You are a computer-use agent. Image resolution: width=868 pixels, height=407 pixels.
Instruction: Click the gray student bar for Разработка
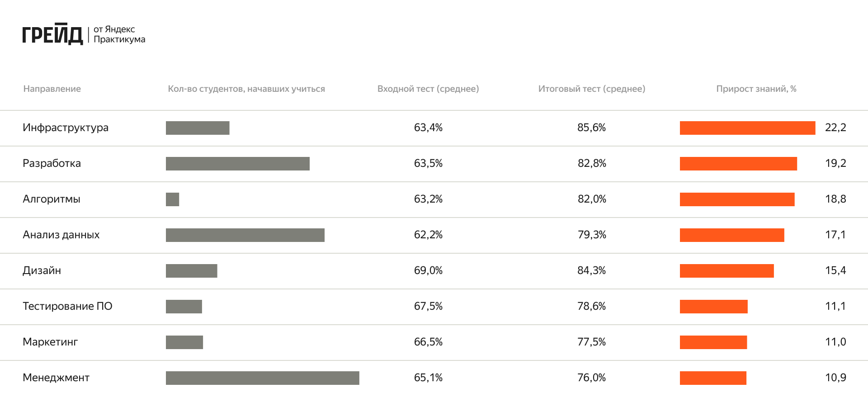(x=237, y=164)
